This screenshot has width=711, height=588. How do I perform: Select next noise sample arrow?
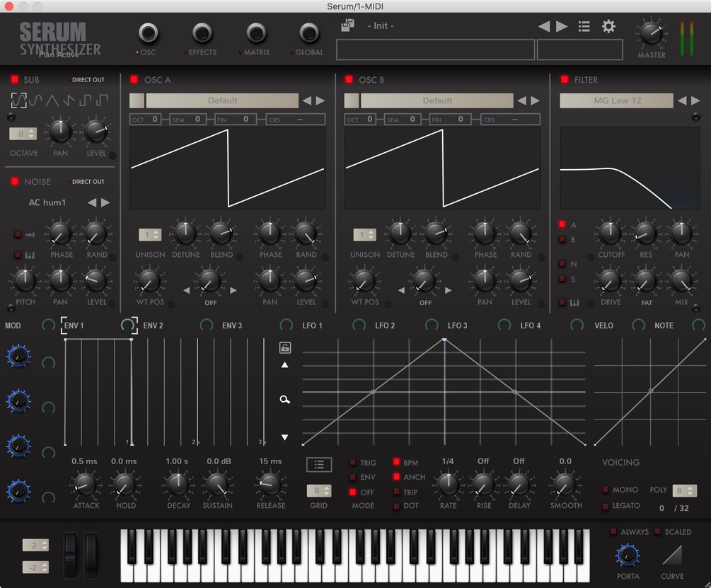pos(105,202)
